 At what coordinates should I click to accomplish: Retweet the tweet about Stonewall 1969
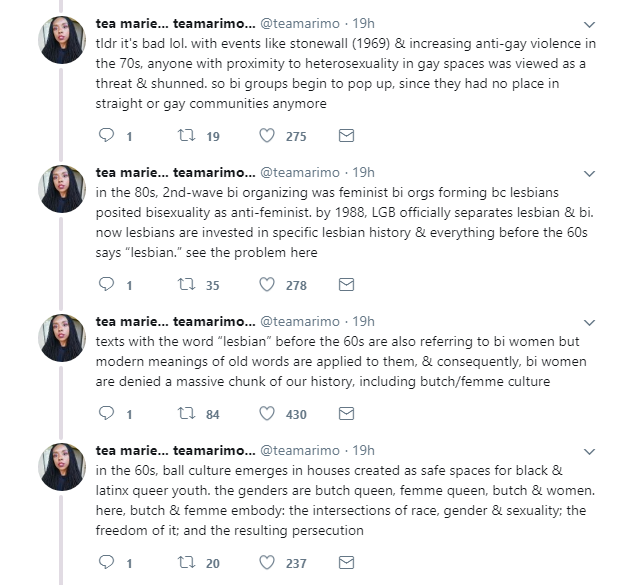(187, 135)
